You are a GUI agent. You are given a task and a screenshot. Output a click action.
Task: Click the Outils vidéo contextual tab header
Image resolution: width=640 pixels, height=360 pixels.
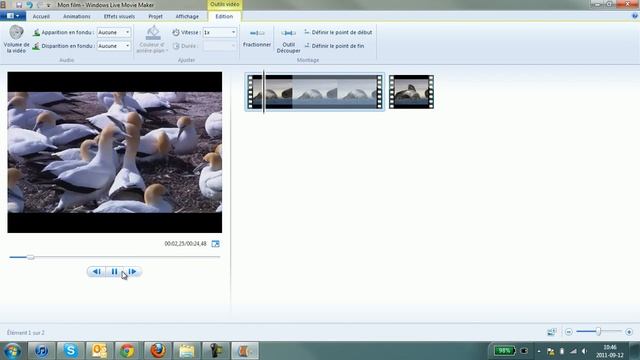point(224,4)
